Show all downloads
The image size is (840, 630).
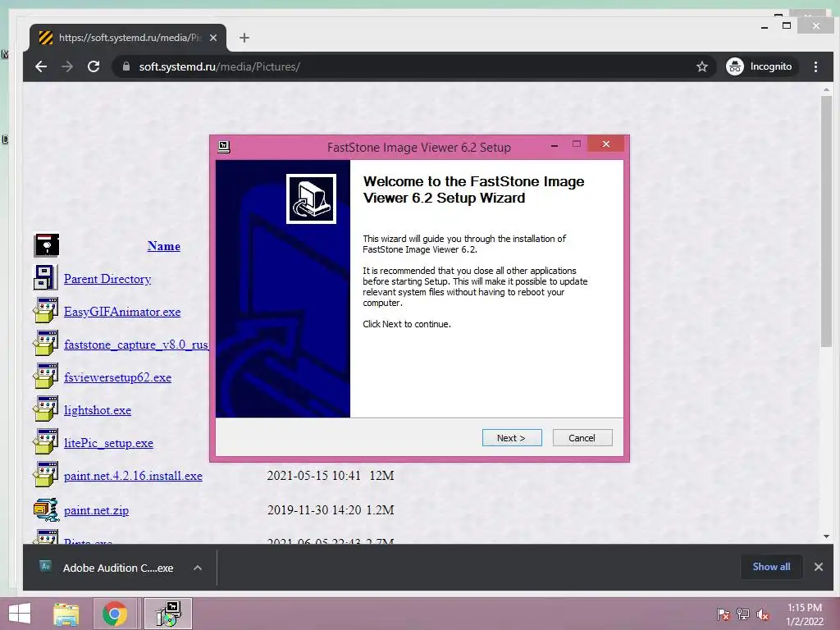(771, 567)
